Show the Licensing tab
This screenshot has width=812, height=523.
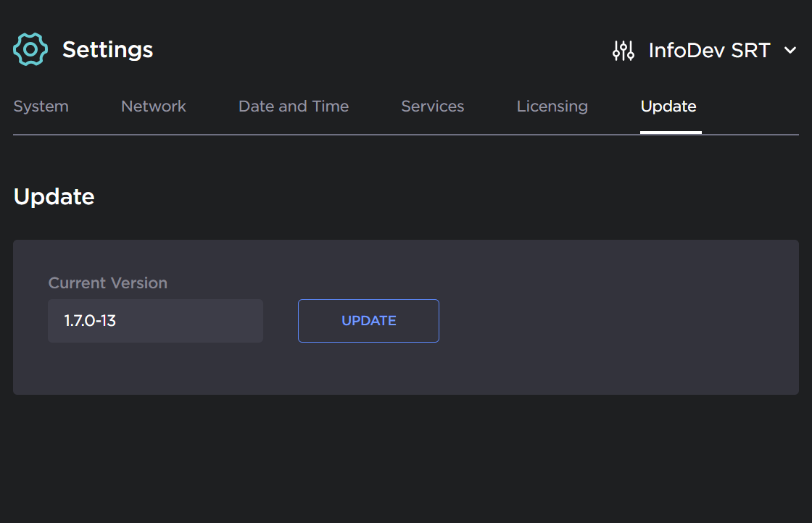(552, 106)
